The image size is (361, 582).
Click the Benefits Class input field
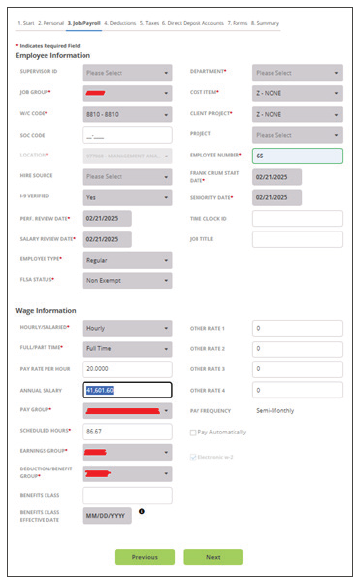tap(127, 496)
